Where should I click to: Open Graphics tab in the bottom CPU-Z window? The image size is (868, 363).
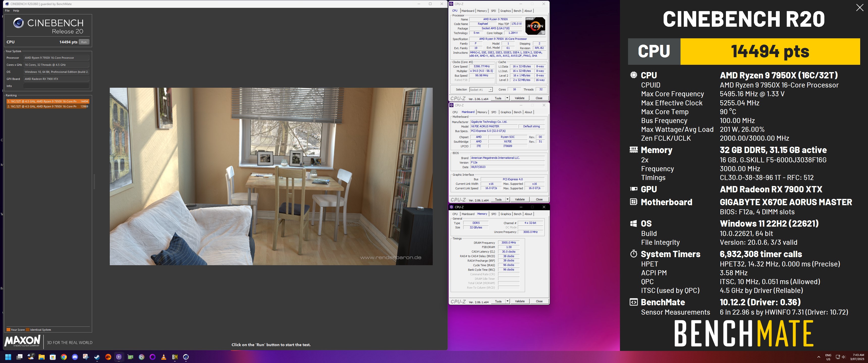click(x=506, y=214)
